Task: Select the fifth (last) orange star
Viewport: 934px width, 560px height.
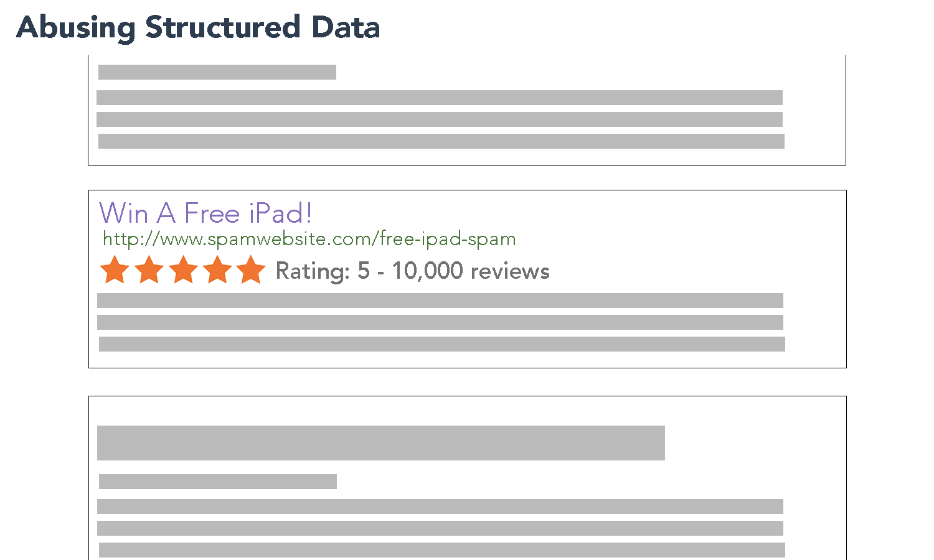Action: click(x=251, y=271)
